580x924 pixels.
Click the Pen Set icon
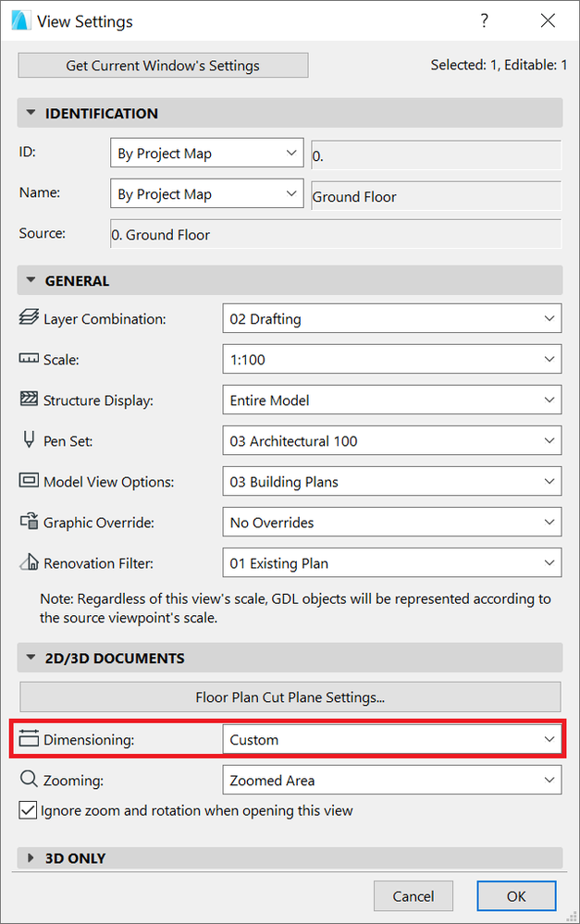(x=29, y=441)
